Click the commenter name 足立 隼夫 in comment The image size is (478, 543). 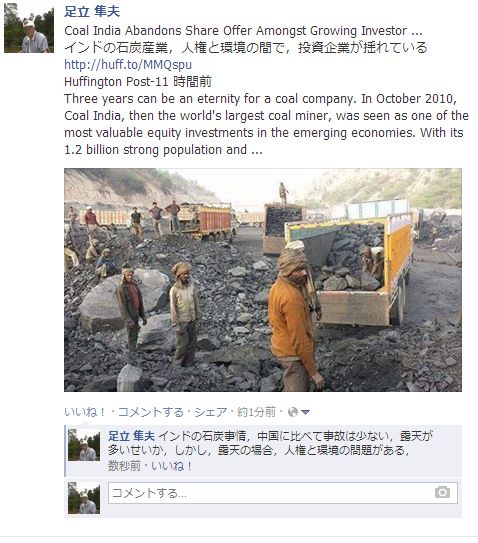131,436
